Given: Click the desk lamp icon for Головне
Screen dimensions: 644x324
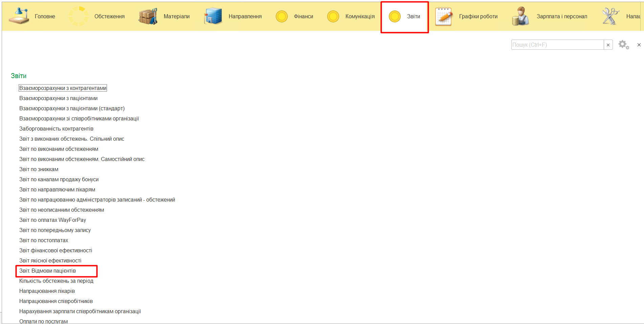Looking at the screenshot, I should [19, 16].
